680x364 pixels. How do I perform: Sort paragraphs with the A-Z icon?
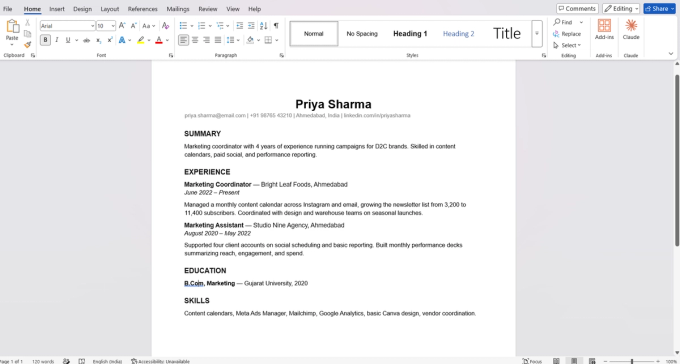(263, 26)
